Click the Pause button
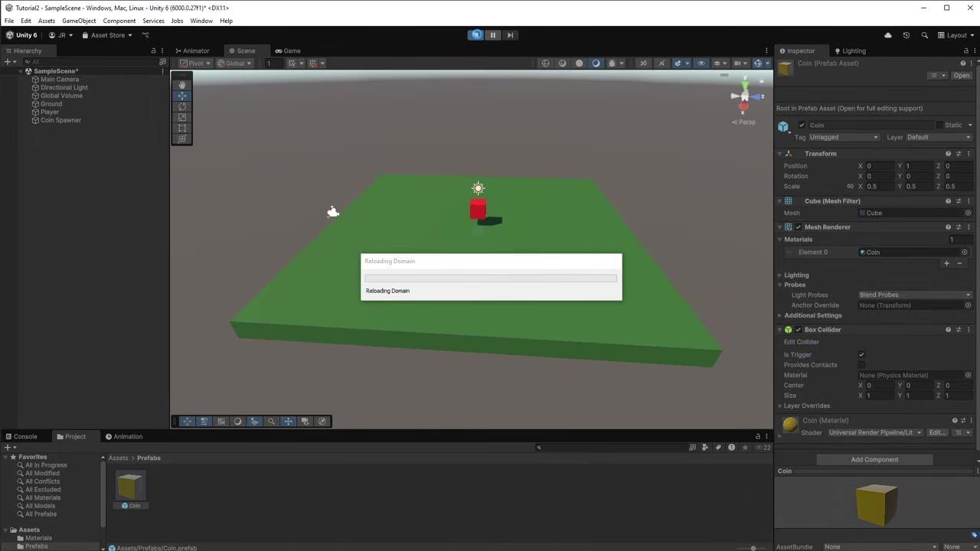 [493, 34]
